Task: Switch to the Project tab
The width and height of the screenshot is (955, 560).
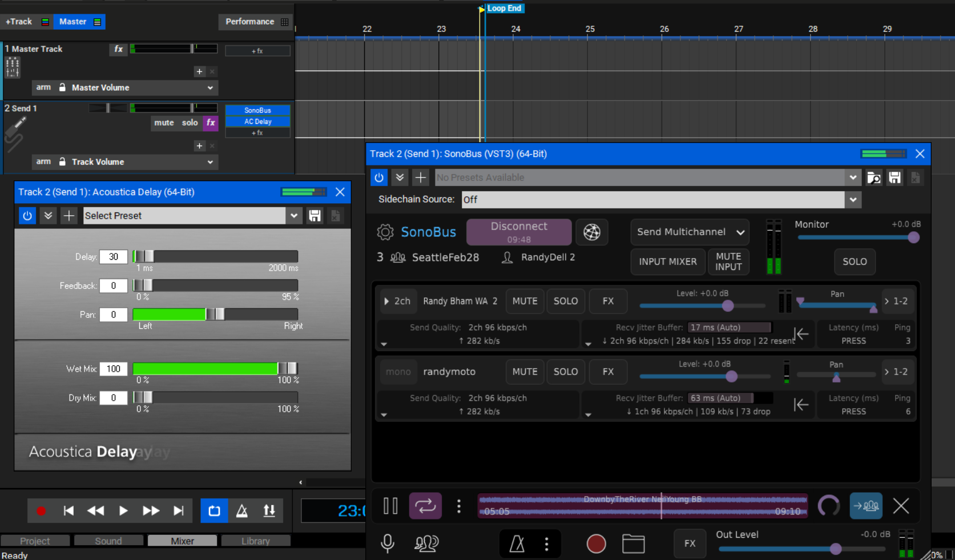Action: (x=35, y=541)
